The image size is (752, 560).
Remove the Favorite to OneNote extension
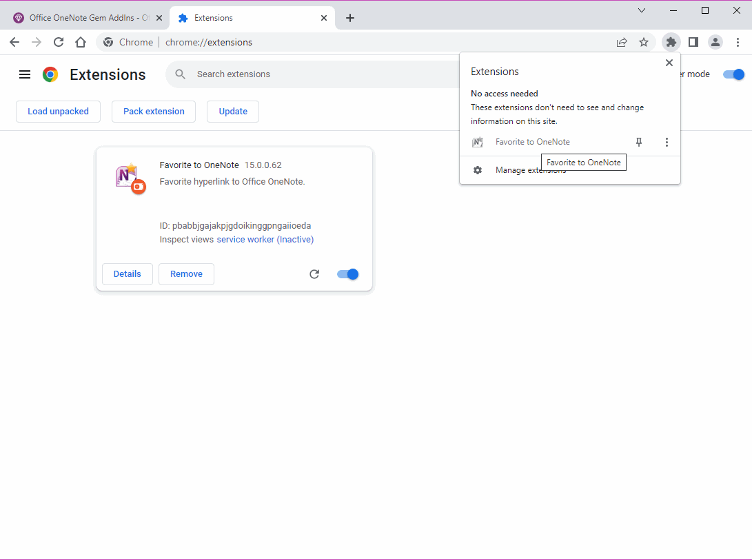186,273
